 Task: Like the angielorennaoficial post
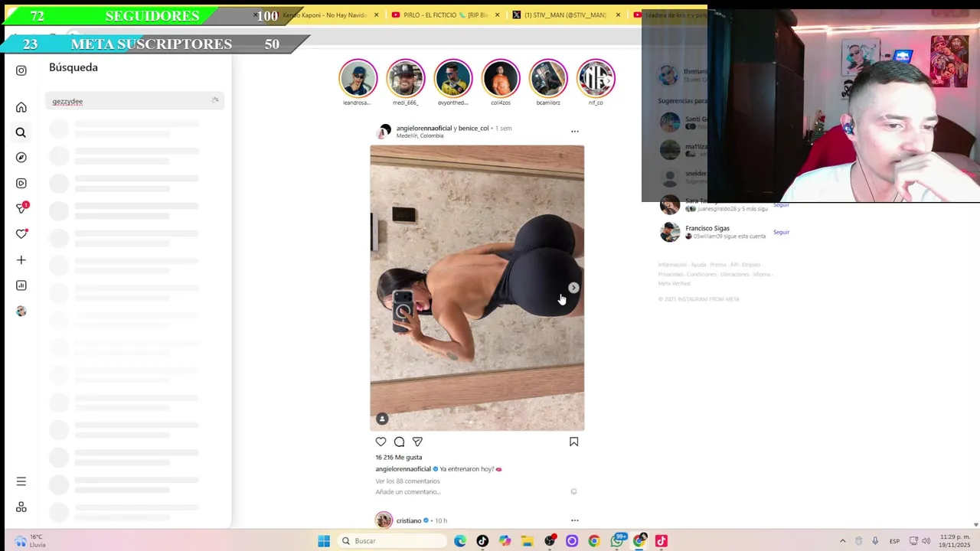(381, 442)
